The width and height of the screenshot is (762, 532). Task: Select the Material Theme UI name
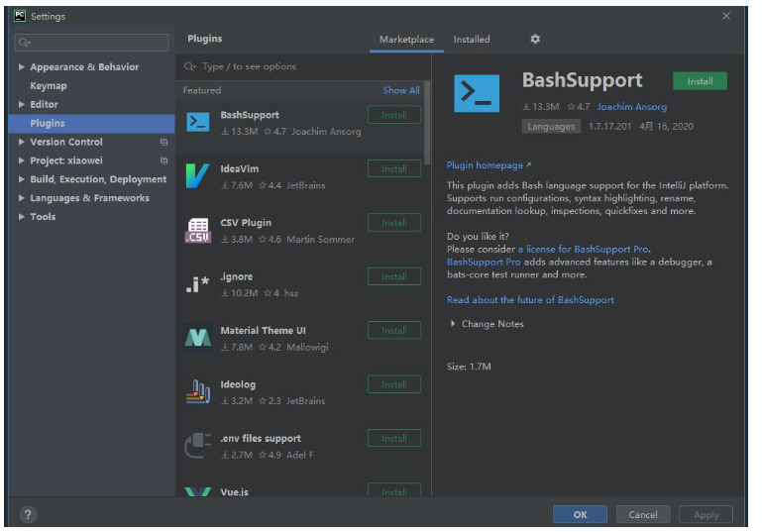tap(263, 330)
